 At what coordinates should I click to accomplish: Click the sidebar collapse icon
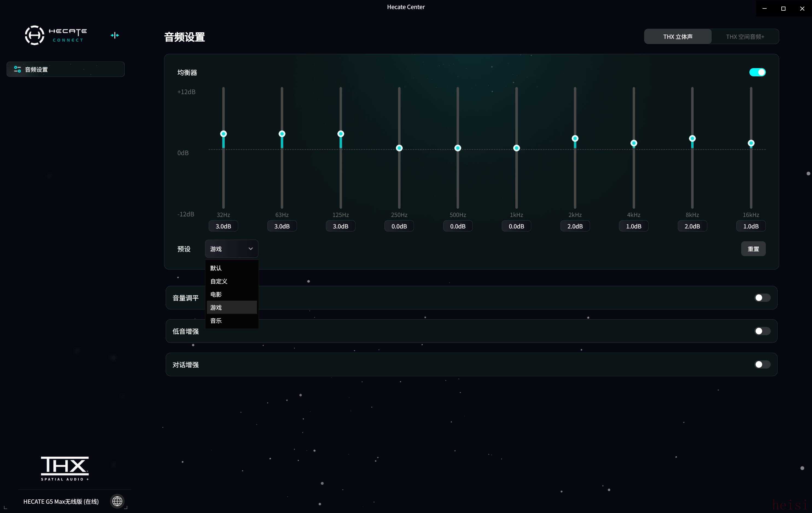pyautogui.click(x=115, y=36)
